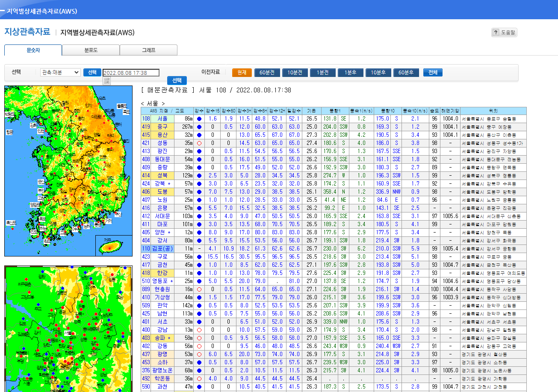Open the 한강 station link

coord(162,273)
